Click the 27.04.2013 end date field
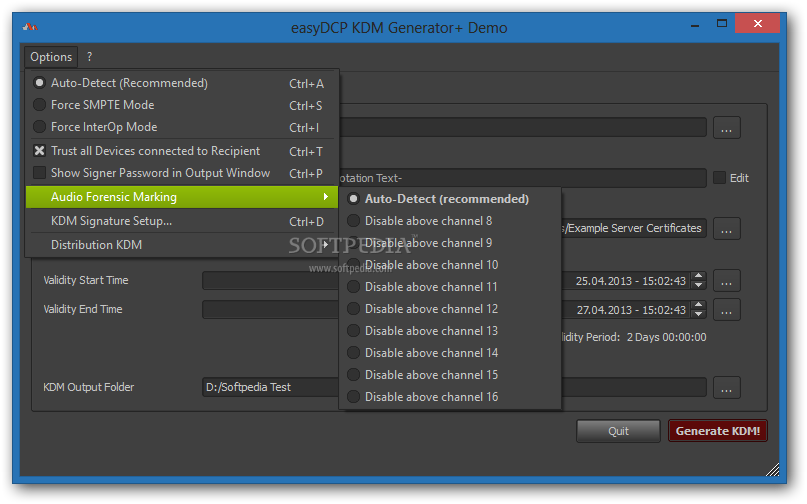 click(x=630, y=310)
